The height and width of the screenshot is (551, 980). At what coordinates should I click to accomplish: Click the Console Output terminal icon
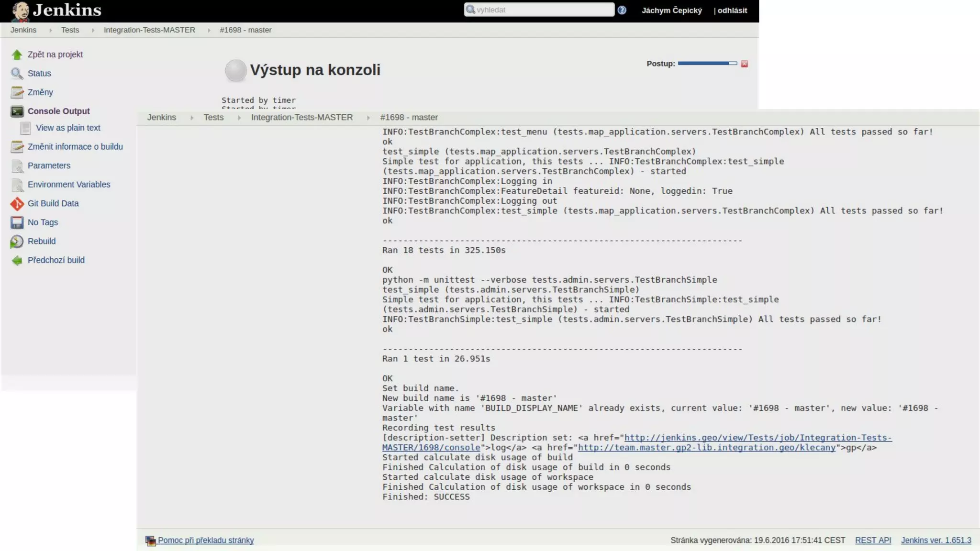pos(17,111)
